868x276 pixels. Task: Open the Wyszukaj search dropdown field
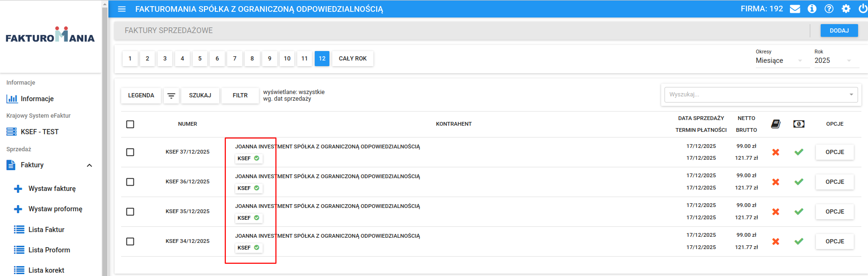pyautogui.click(x=761, y=95)
